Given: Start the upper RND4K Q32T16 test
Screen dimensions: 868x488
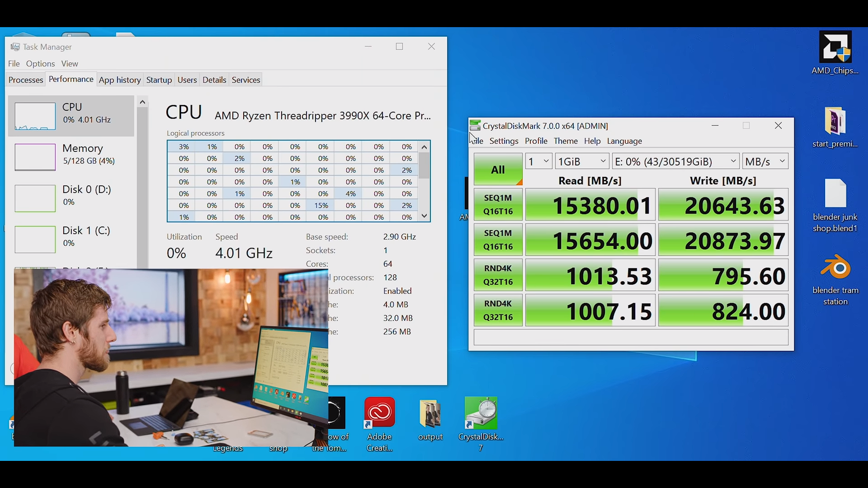Looking at the screenshot, I should 498,275.
